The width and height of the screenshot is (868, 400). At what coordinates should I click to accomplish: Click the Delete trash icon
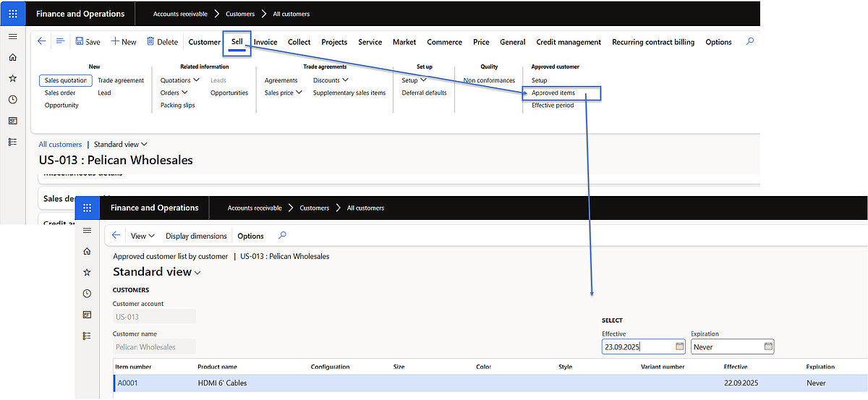[150, 42]
